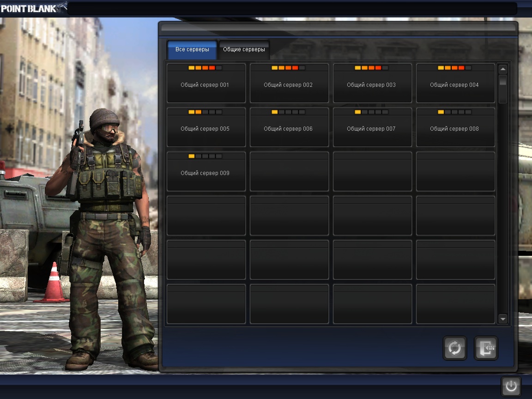
Task: Pick Общий сервер 008
Action: coord(456,127)
